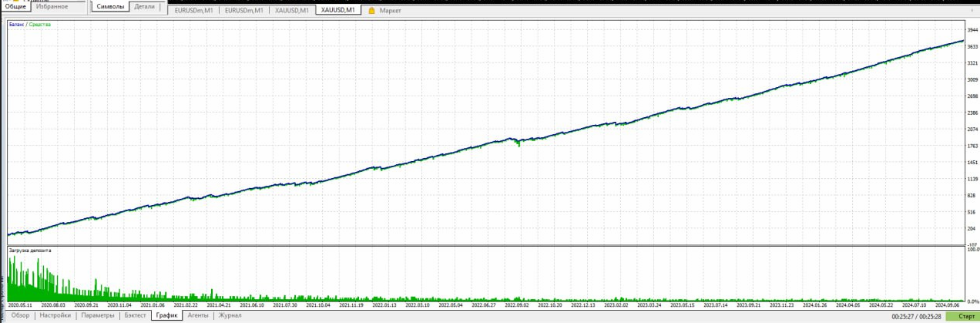Switch to the Общие tab
This screenshot has width=980, height=323.
coord(15,7)
